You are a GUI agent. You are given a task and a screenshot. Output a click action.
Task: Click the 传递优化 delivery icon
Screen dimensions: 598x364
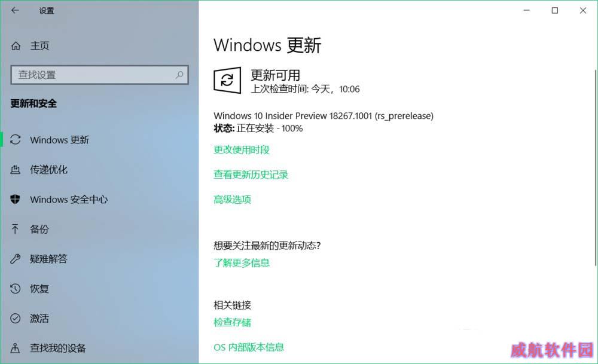point(16,169)
